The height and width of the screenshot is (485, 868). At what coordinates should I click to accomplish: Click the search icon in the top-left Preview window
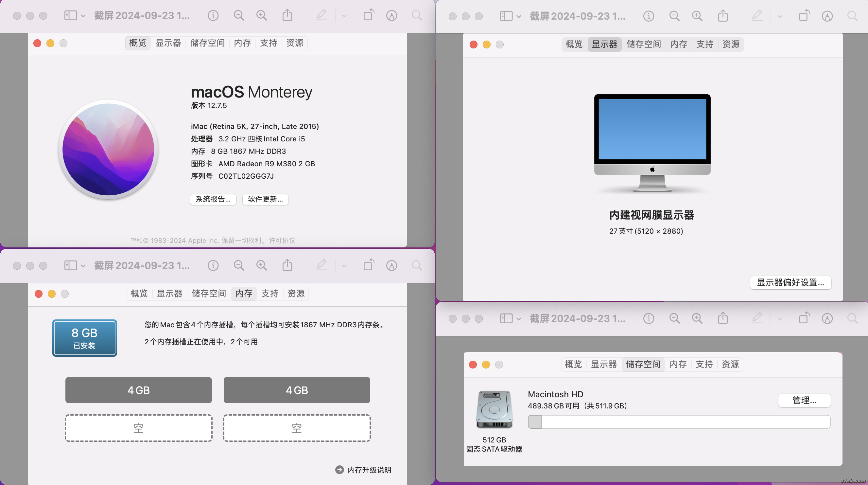(x=417, y=15)
